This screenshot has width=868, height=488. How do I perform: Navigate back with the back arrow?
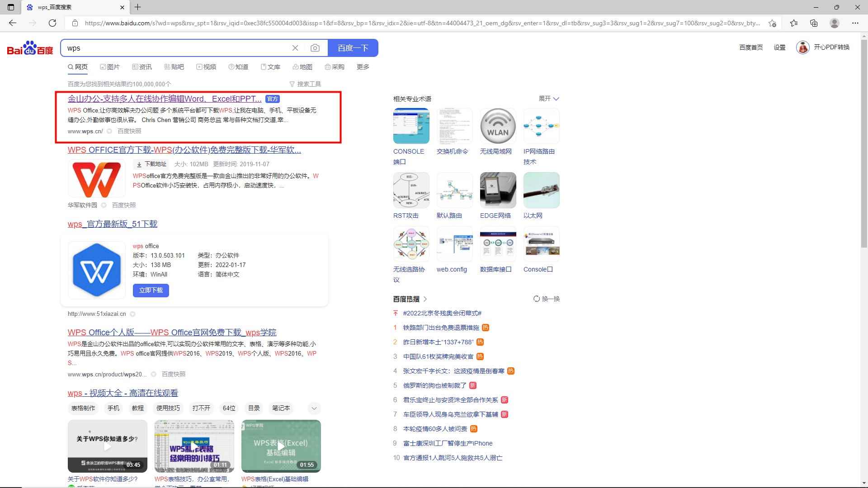pyautogui.click(x=13, y=23)
